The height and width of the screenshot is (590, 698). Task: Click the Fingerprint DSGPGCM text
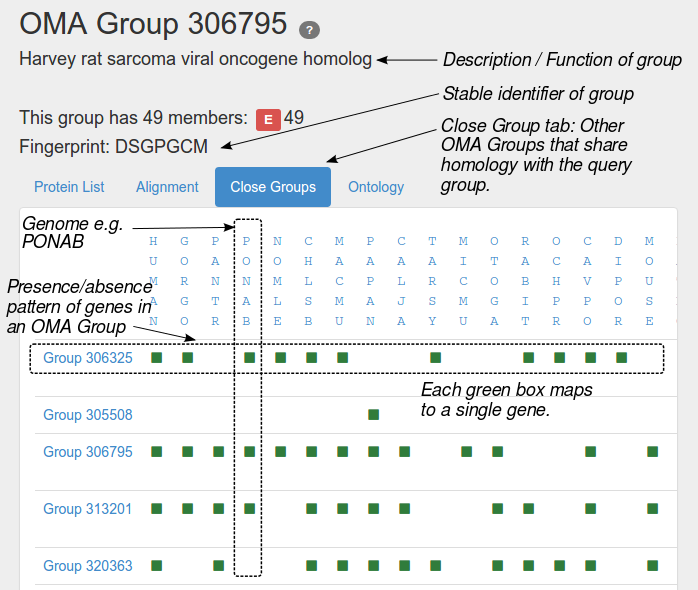[114, 146]
